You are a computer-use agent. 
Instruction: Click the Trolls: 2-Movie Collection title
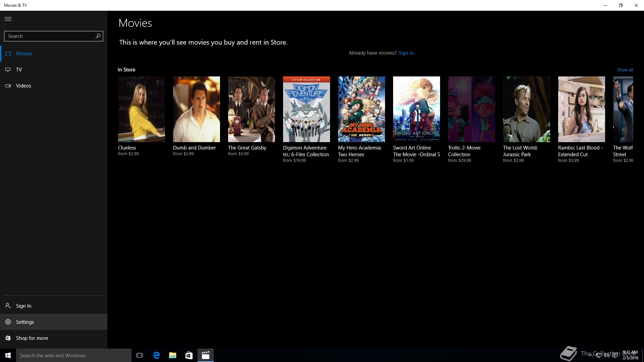click(464, 151)
